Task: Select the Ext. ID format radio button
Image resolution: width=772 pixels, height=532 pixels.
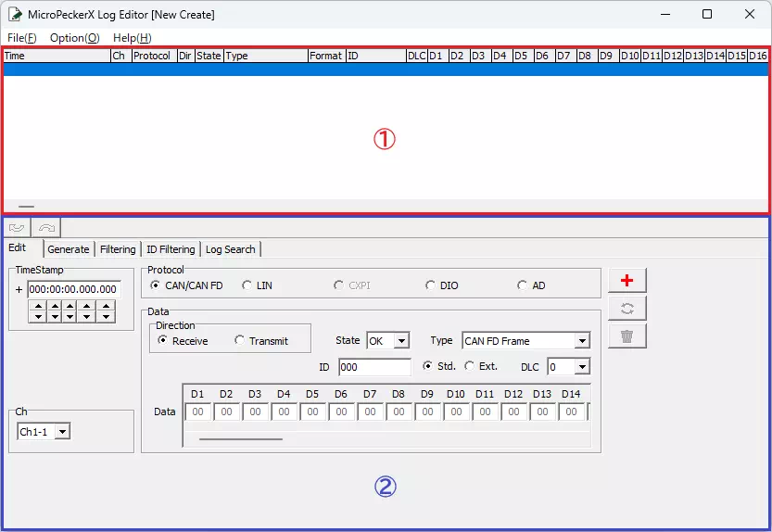Action: pos(469,366)
